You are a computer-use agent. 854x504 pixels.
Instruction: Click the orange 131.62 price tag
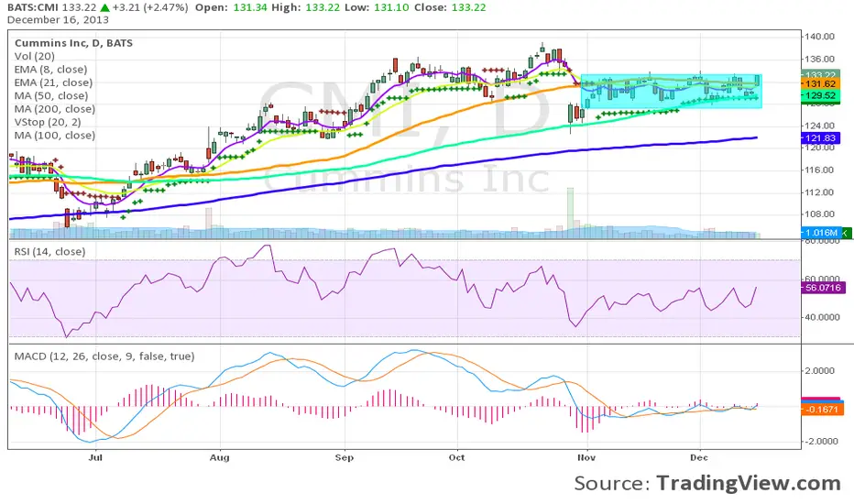820,84
